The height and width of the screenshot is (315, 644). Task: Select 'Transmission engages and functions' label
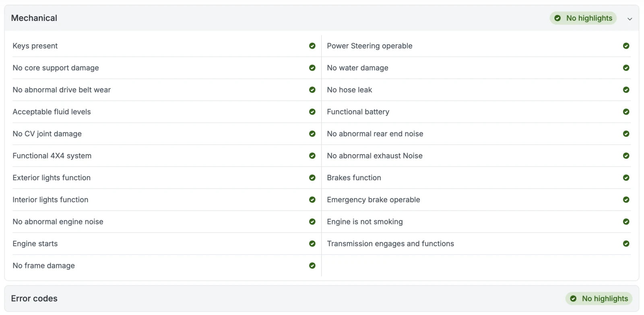pos(390,244)
